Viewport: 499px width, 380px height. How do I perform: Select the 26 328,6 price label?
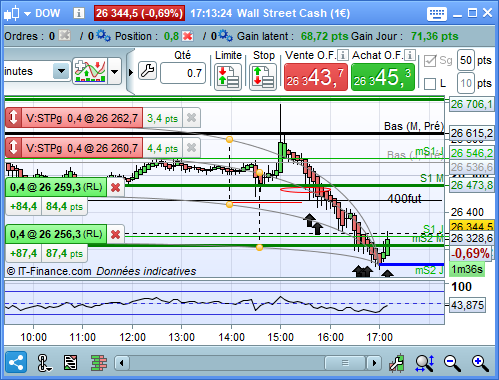(472, 238)
